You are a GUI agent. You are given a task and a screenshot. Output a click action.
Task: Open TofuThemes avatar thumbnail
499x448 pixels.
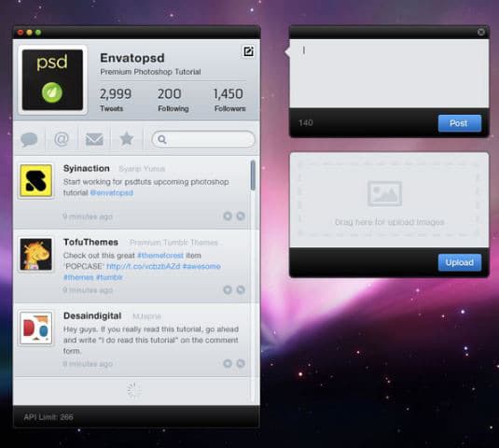pyautogui.click(x=36, y=255)
